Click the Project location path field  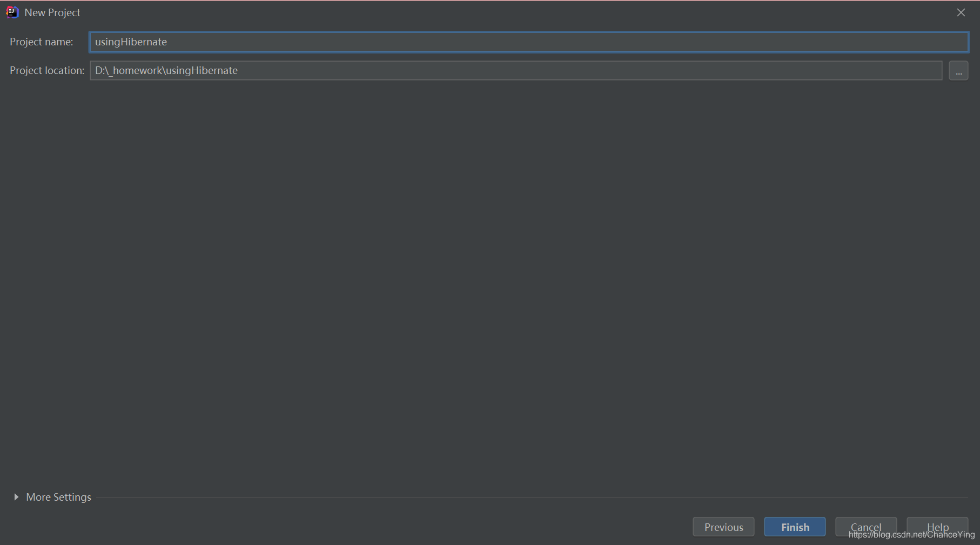pos(516,70)
